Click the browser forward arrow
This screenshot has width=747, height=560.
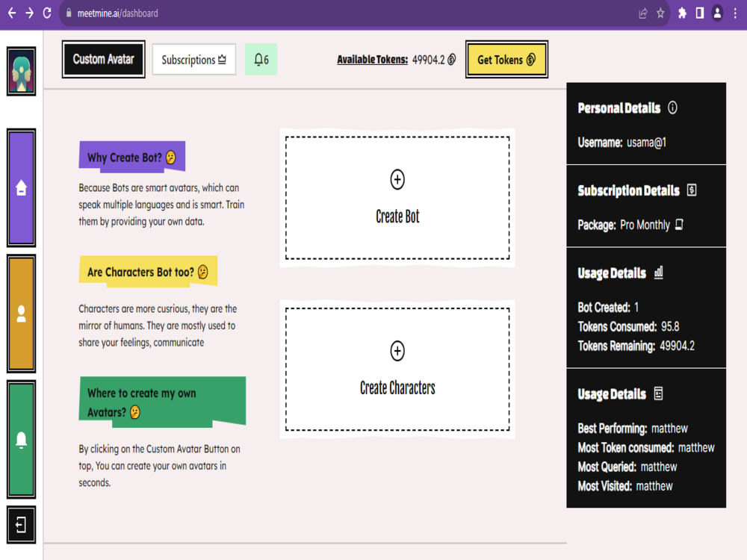(x=30, y=13)
